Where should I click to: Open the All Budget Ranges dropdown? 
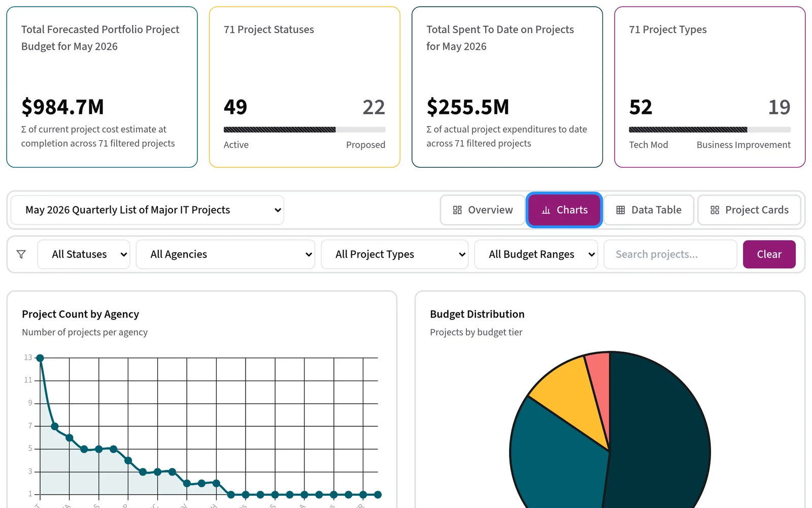pyautogui.click(x=536, y=255)
